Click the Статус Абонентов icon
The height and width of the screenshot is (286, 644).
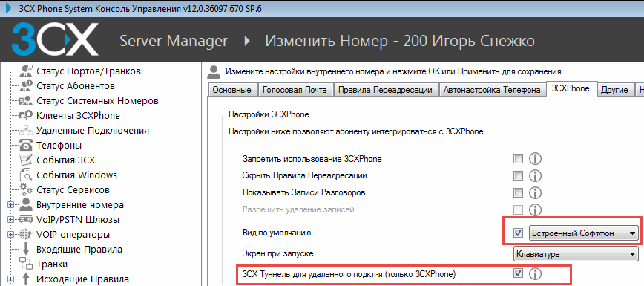point(26,86)
